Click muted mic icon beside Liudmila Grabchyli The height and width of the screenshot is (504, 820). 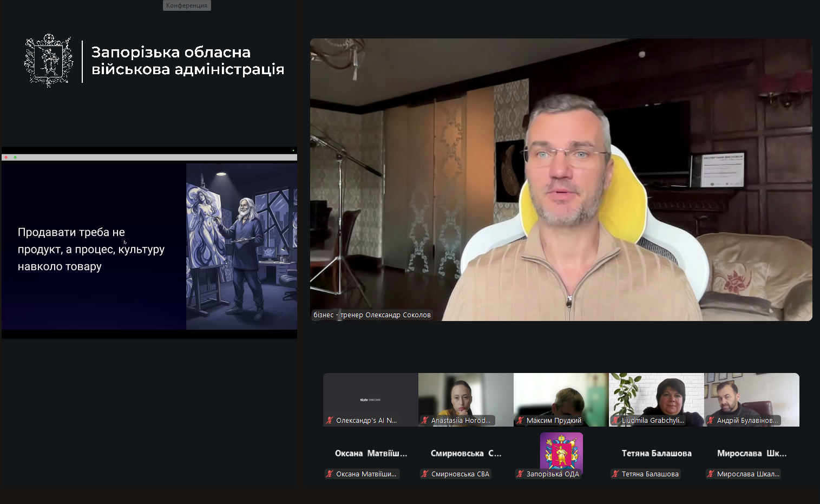coord(615,421)
